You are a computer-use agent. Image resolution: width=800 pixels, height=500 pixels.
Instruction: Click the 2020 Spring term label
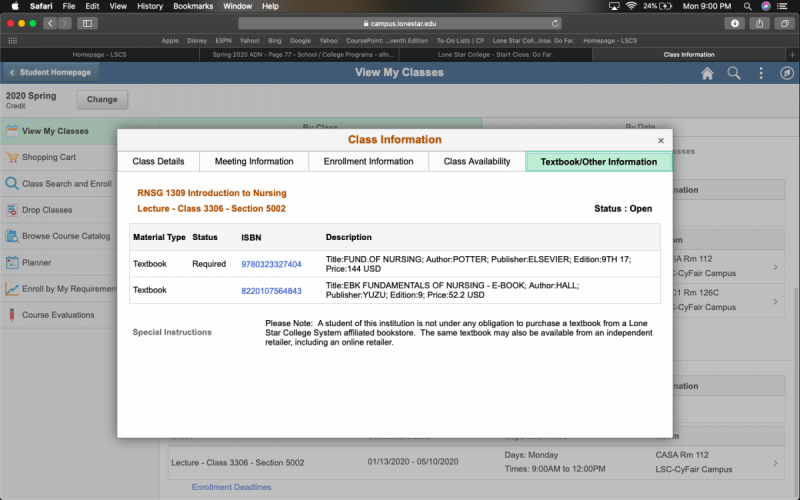tap(31, 96)
